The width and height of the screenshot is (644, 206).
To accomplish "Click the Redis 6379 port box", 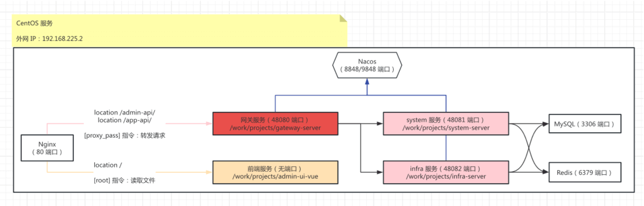I will point(584,173).
